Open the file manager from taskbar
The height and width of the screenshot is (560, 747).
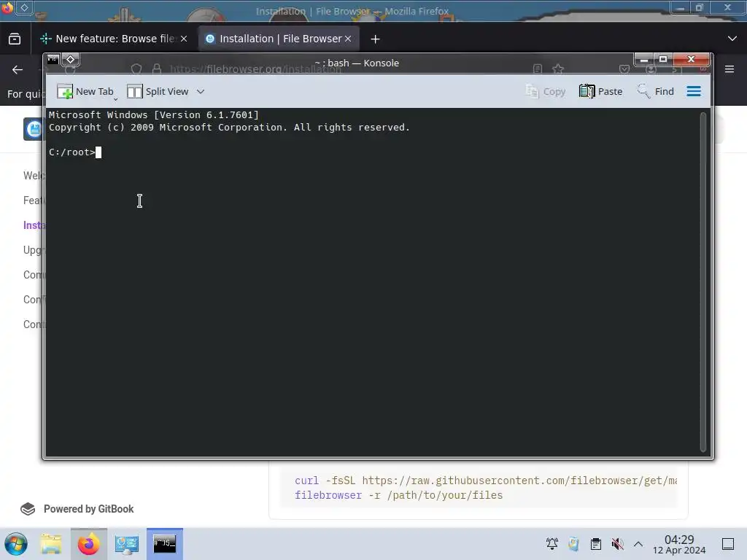[x=51, y=544]
